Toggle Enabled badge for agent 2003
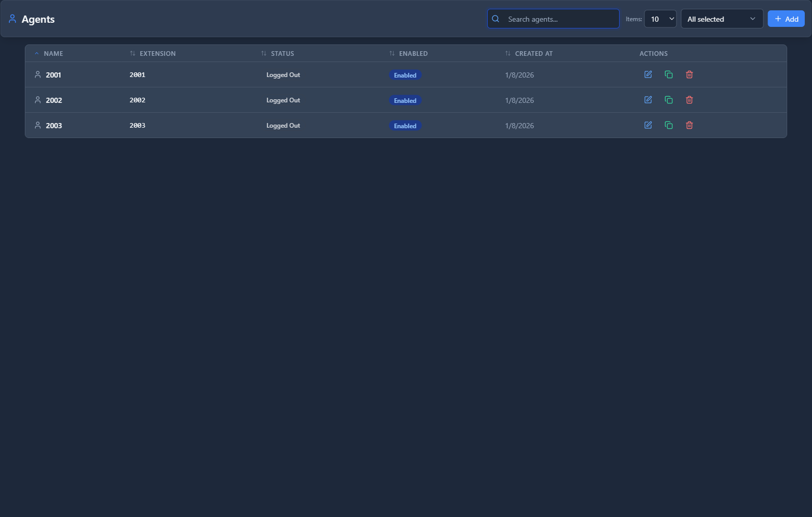812x517 pixels. pos(405,126)
